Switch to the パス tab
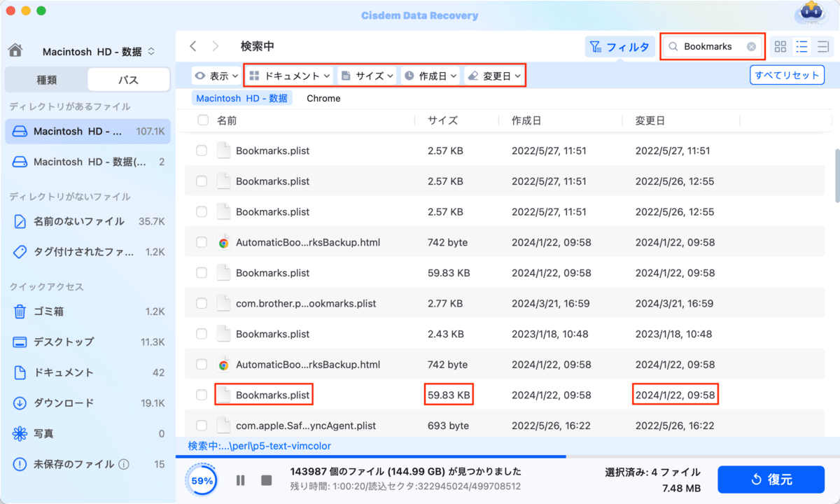This screenshot has height=504, width=840. click(128, 80)
